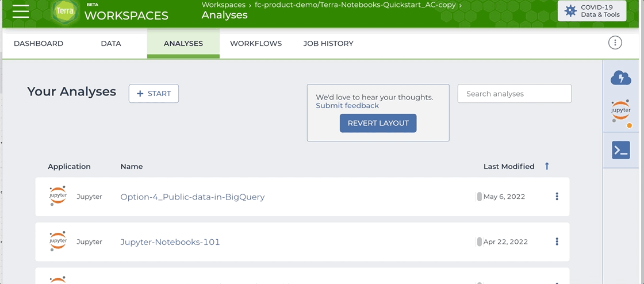The image size is (644, 284).
Task: Open the COVID-19 Data & Tools button
Action: click(592, 11)
